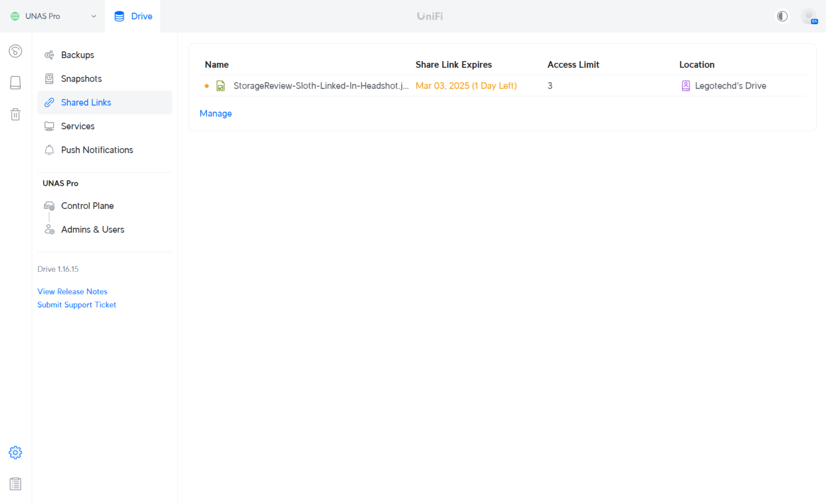Toggle the dark/light theme icon
The width and height of the screenshot is (826, 504).
point(782,16)
